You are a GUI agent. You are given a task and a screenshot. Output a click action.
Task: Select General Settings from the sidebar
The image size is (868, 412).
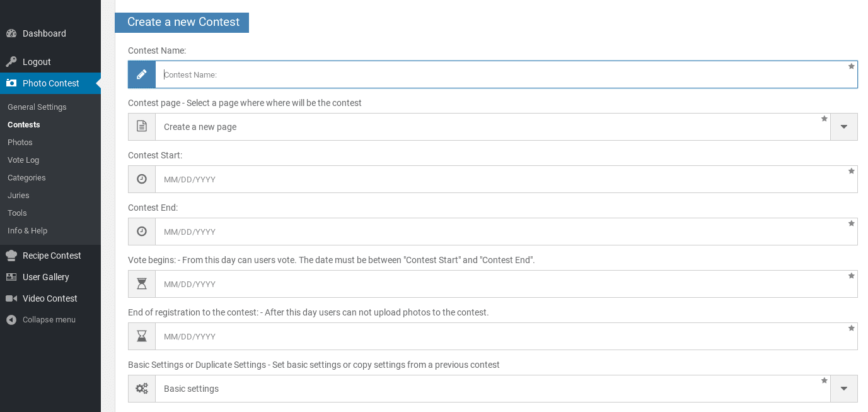pyautogui.click(x=37, y=107)
